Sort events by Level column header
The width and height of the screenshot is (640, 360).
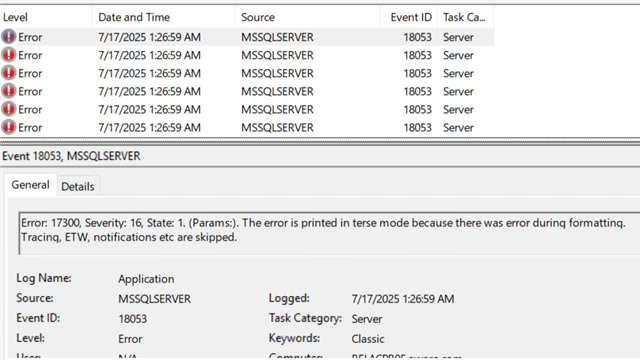coord(46,17)
